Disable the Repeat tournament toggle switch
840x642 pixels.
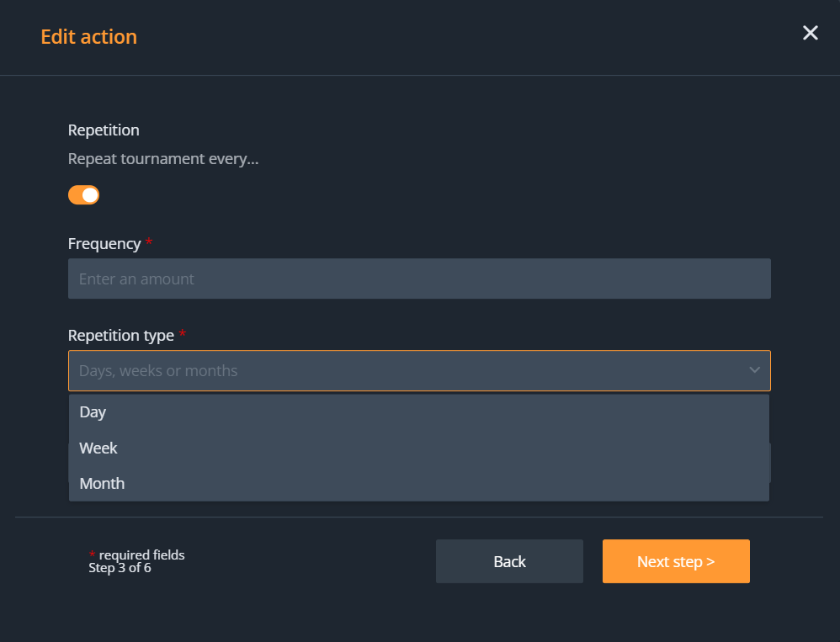click(83, 195)
